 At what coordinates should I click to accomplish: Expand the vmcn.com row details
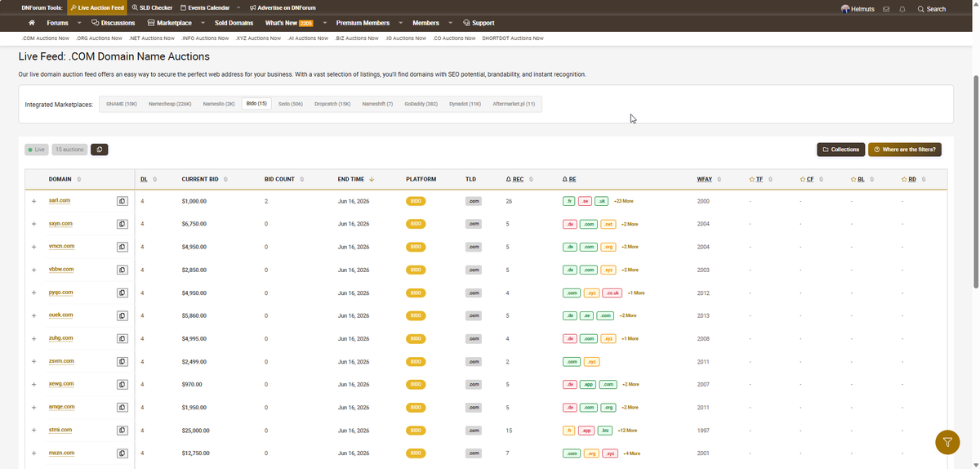coord(33,247)
